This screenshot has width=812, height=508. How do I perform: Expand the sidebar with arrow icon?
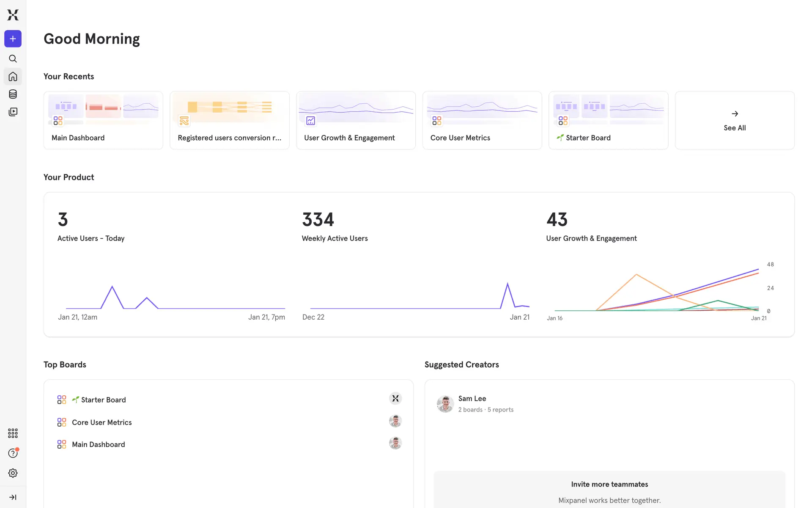[x=13, y=497]
